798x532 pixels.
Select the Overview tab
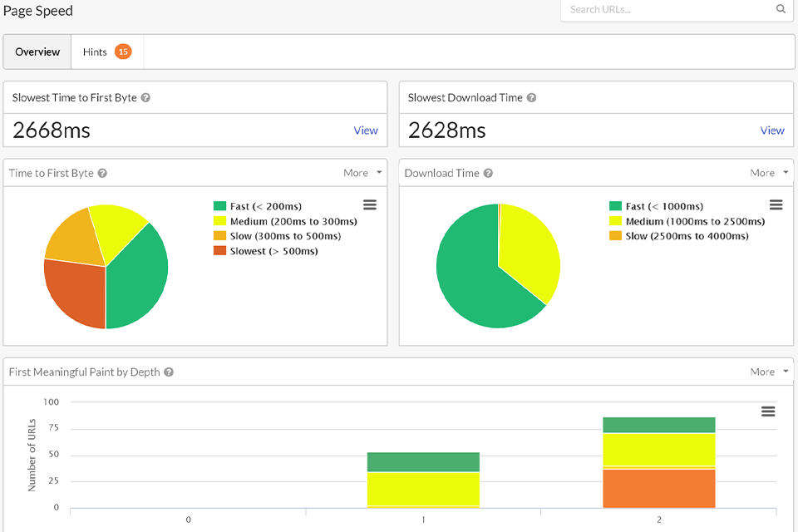[x=37, y=52]
